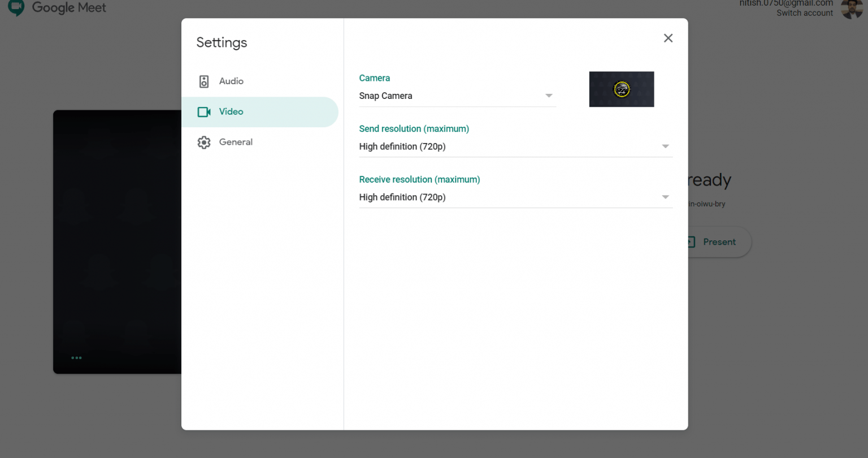Image resolution: width=868 pixels, height=458 pixels.
Task: Click the screen-share icon on Present
Action: coord(691,242)
